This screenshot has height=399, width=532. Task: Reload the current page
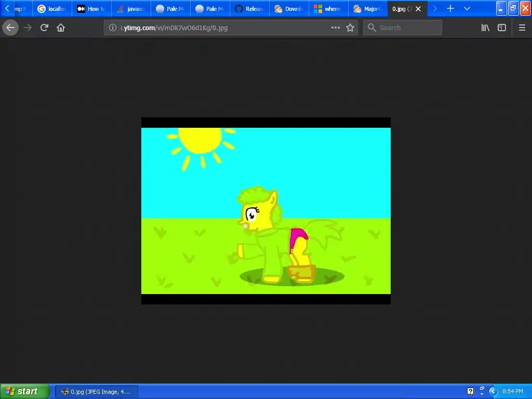[x=44, y=28]
